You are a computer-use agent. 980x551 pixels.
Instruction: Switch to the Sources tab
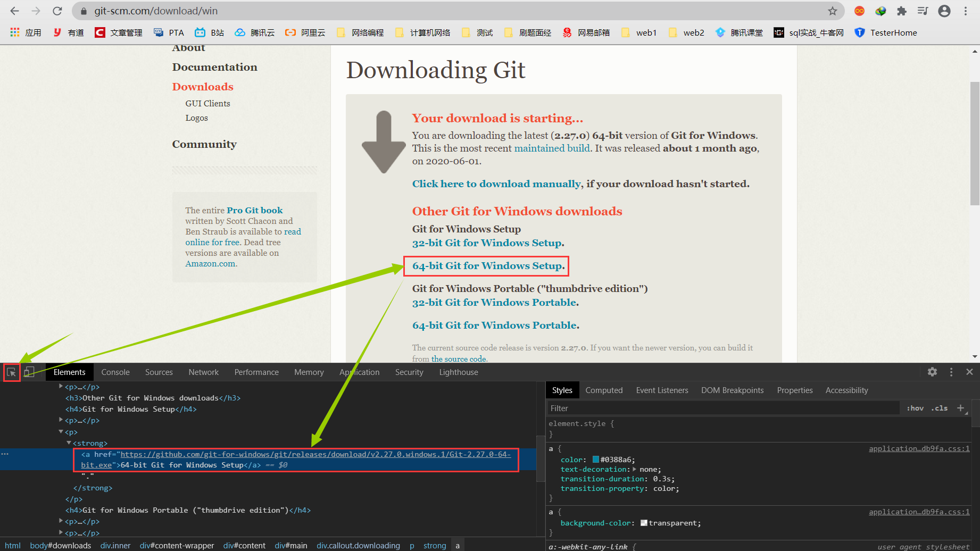159,372
